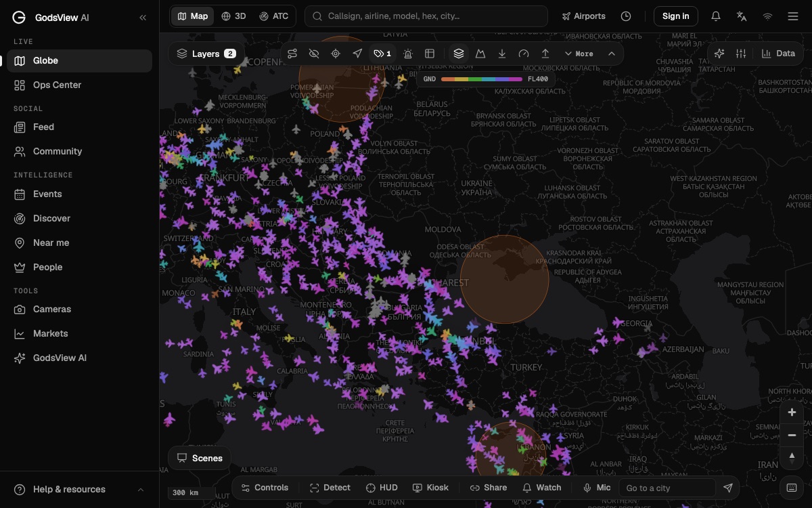Image resolution: width=812 pixels, height=508 pixels.
Task: Click Share in bottom toolbar
Action: 489,488
